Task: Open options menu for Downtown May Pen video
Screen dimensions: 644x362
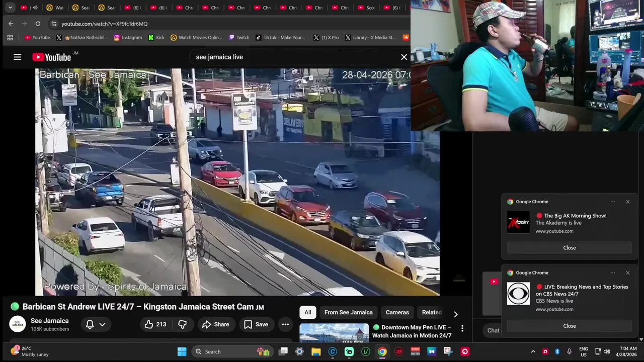Action: (462, 328)
